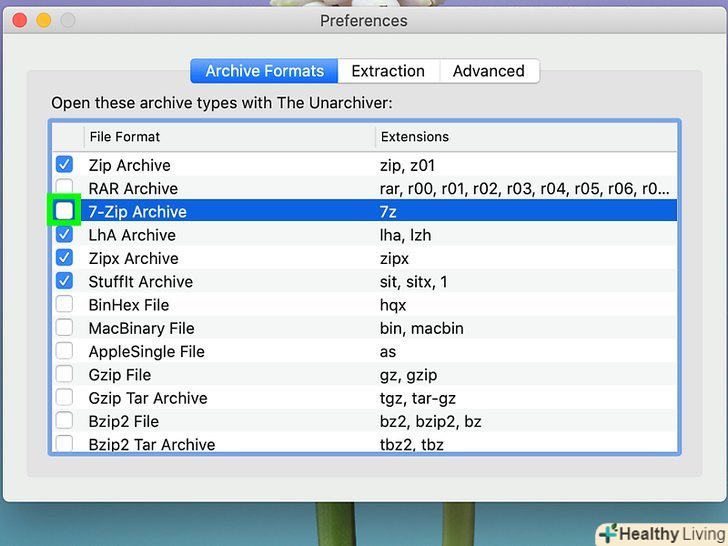
Task: Click the Extensions column header
Action: pos(525,136)
